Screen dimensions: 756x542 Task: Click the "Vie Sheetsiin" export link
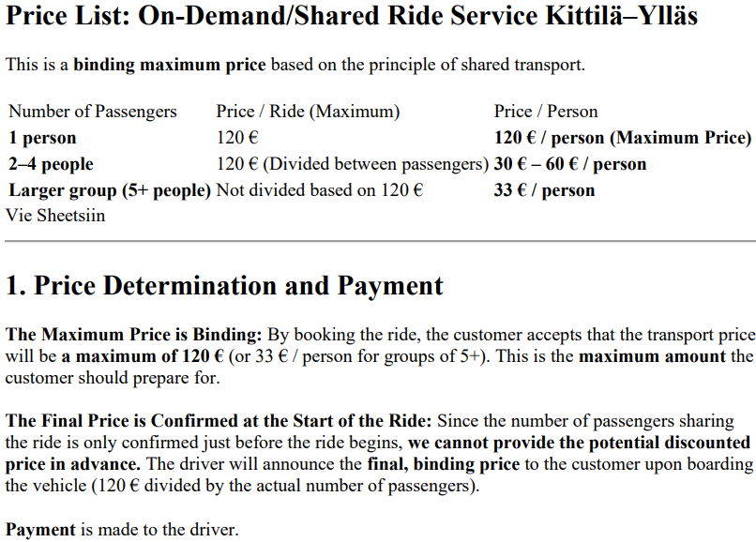click(x=55, y=216)
